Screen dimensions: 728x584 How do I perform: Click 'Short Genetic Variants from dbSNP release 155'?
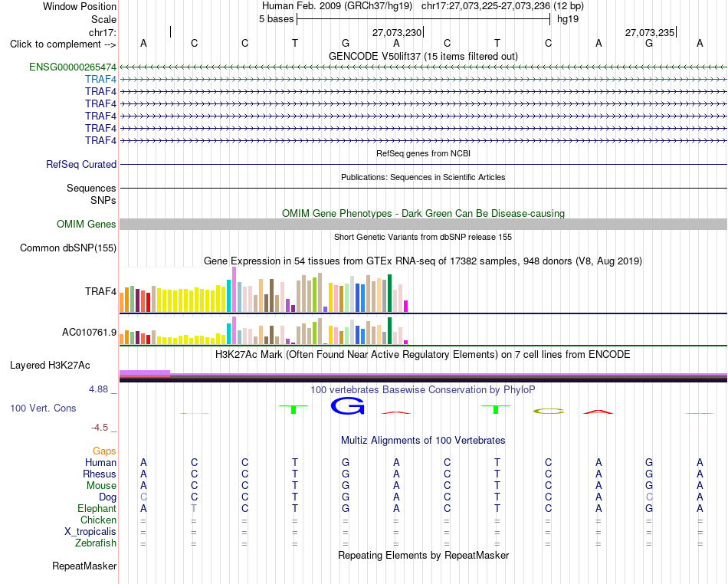423,237
